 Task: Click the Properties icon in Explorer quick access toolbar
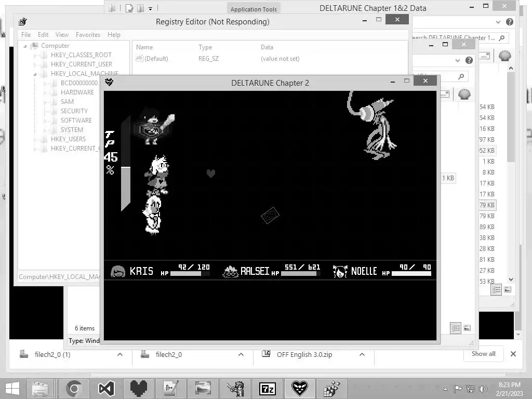[129, 8]
